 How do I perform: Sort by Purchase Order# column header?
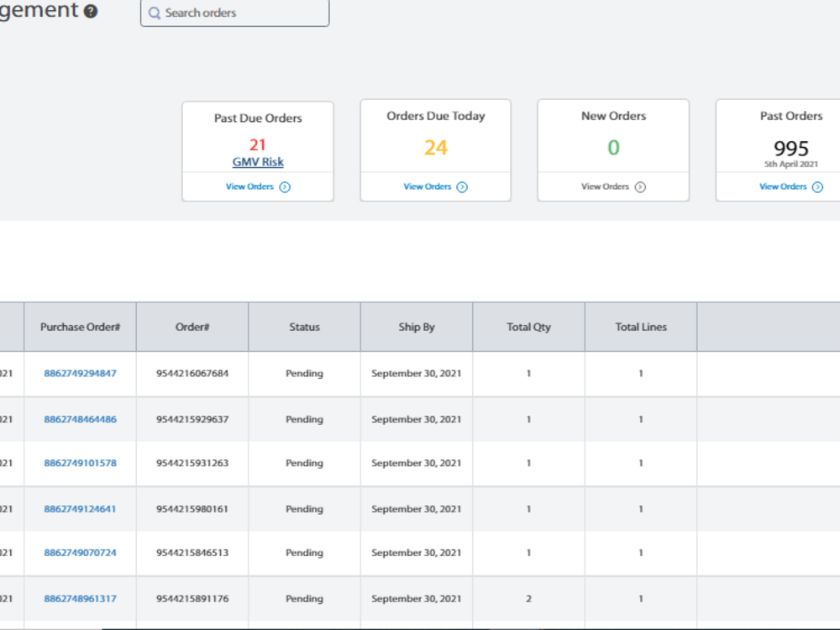point(81,327)
